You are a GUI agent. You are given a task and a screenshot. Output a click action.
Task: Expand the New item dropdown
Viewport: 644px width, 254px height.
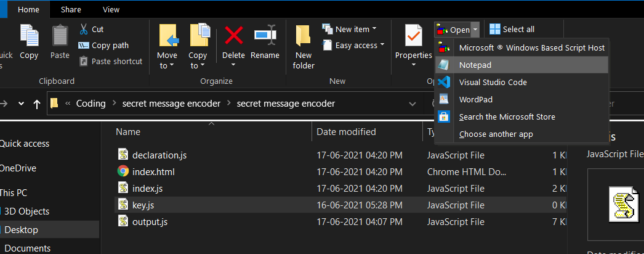[374, 29]
